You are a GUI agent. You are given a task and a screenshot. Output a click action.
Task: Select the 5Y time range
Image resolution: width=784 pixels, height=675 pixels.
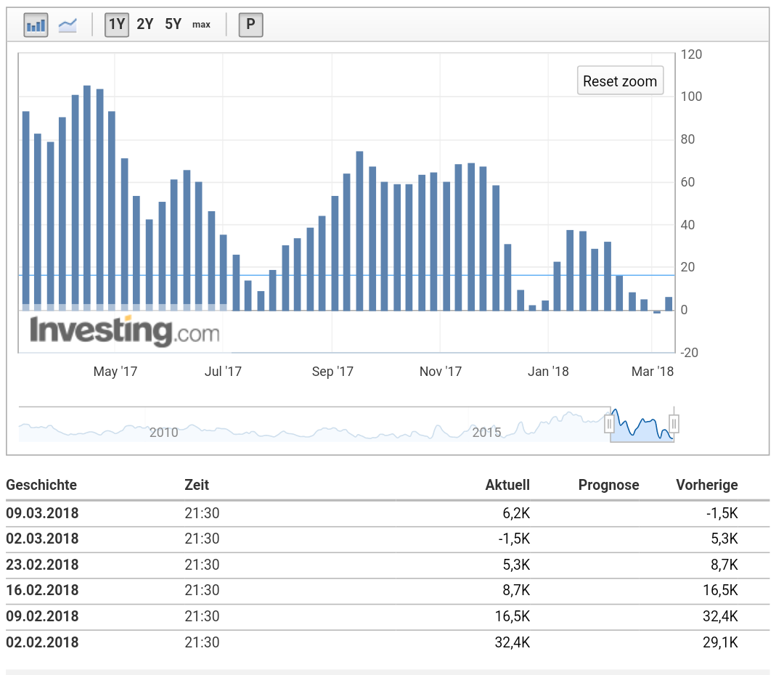(173, 25)
